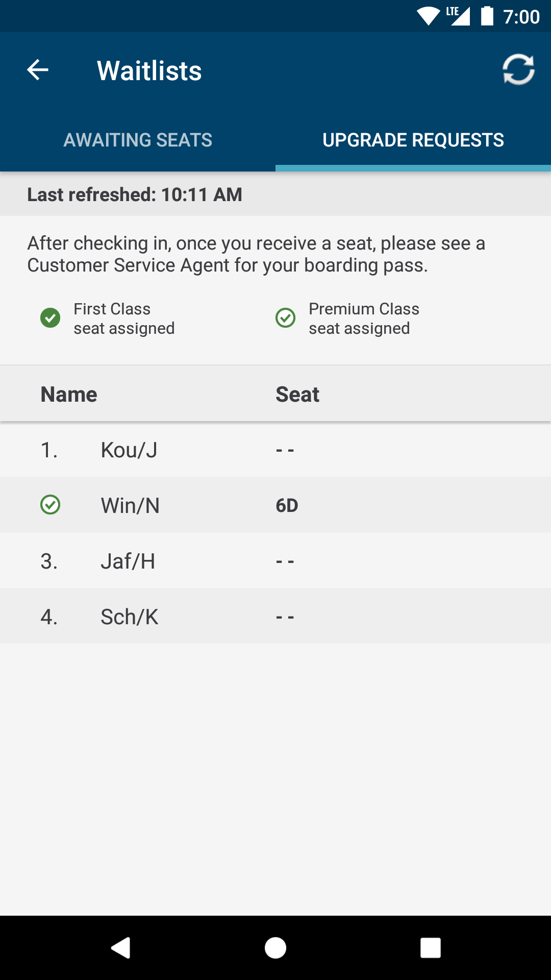Refresh the waitlist with the sync icon
Screen dimensions: 551x980
tap(518, 69)
